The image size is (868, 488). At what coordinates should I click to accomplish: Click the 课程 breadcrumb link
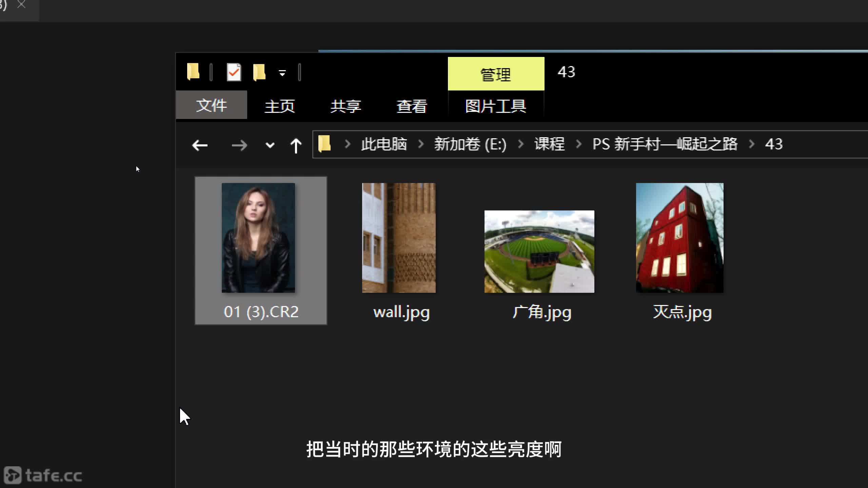[x=550, y=144]
